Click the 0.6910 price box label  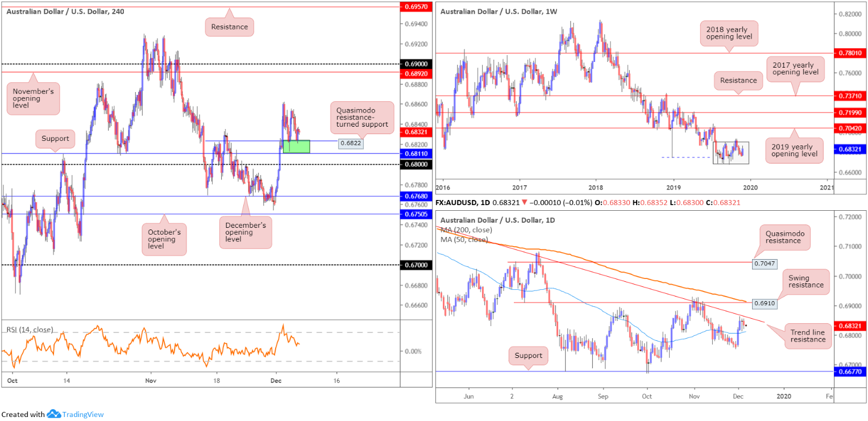coord(765,303)
